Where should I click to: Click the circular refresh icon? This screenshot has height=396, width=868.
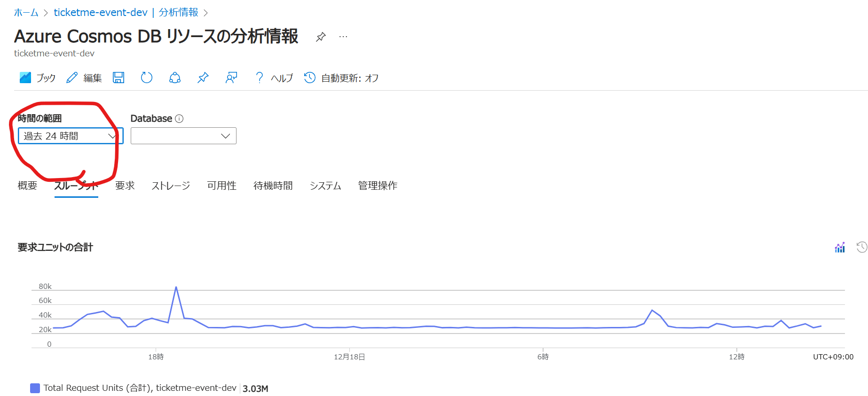[x=147, y=78]
